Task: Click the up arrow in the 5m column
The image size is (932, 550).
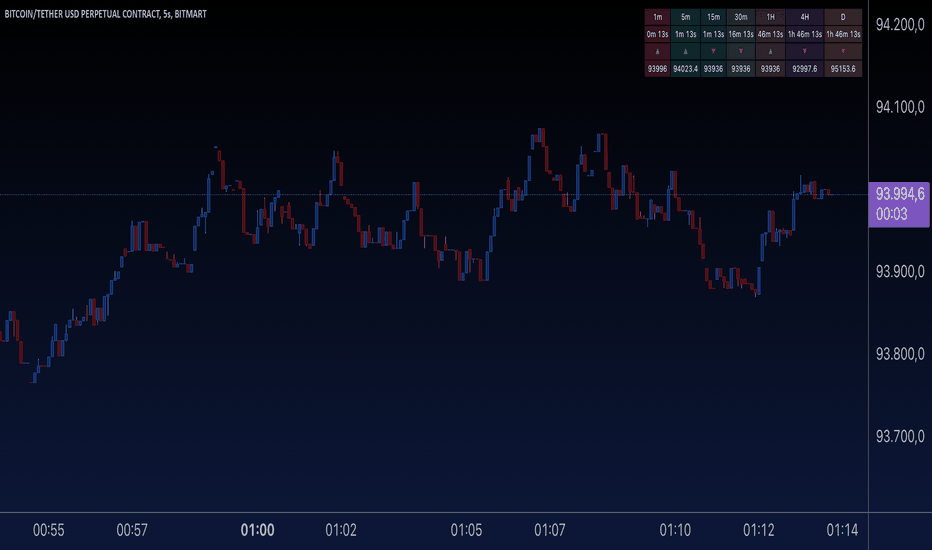Action: coord(685,52)
